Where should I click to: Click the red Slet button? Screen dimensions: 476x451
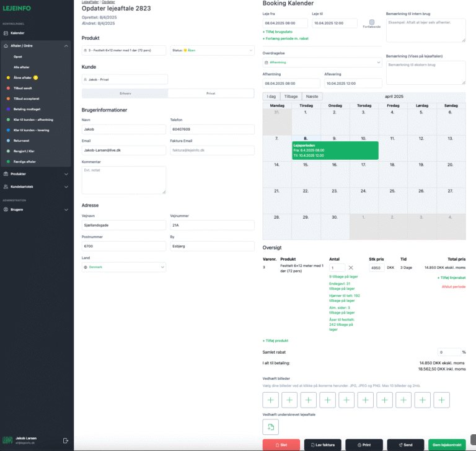coord(281,445)
